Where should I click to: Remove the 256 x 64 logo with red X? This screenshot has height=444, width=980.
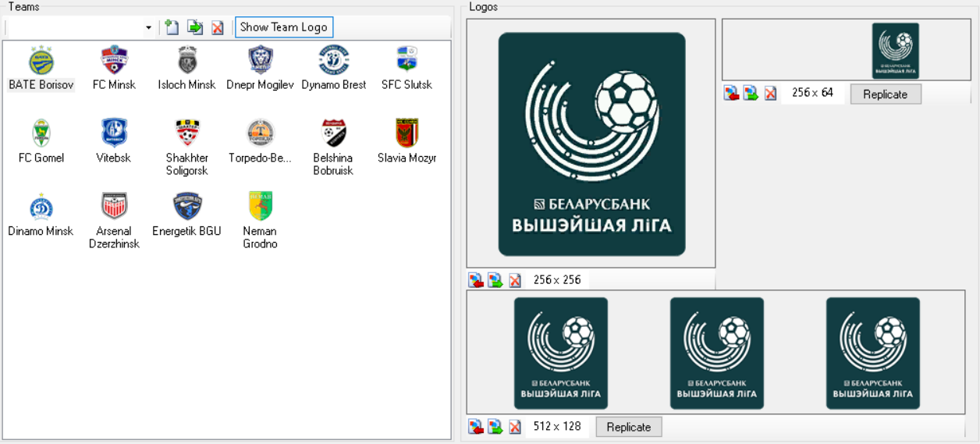pyautogui.click(x=771, y=94)
